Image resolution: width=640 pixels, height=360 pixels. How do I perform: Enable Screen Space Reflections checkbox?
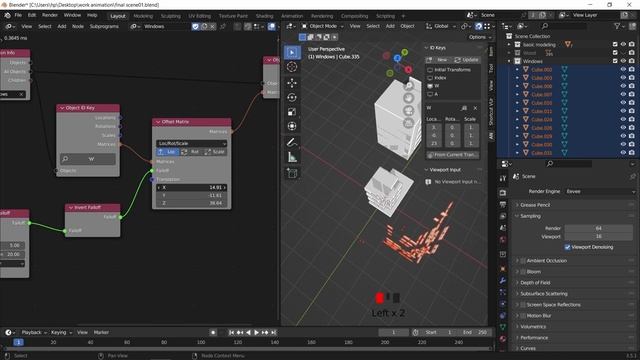pos(523,304)
